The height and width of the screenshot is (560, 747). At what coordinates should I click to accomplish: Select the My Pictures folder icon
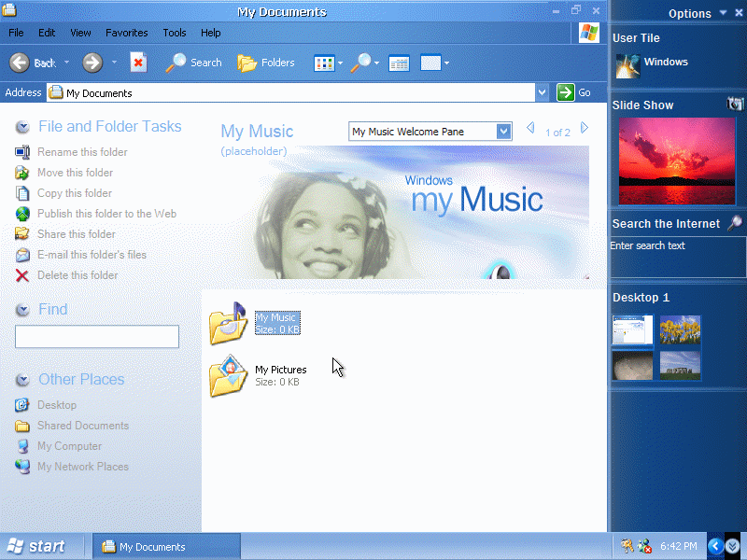228,376
